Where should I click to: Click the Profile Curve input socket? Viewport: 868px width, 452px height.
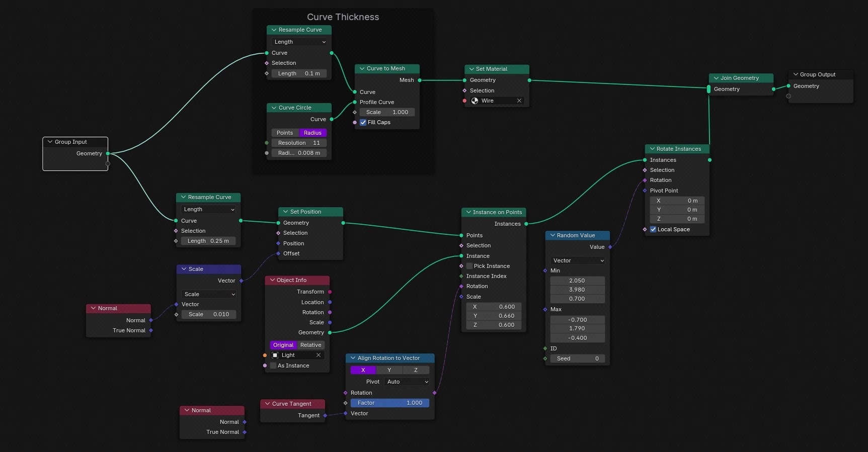pyautogui.click(x=355, y=102)
